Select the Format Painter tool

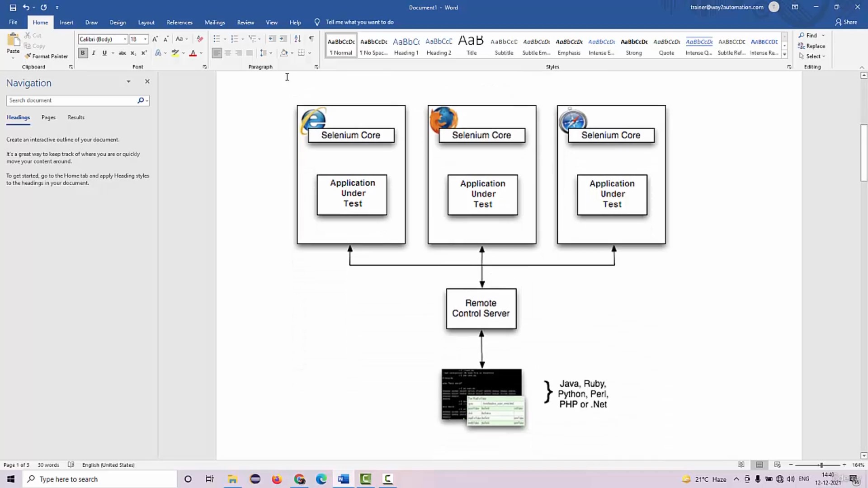point(46,56)
